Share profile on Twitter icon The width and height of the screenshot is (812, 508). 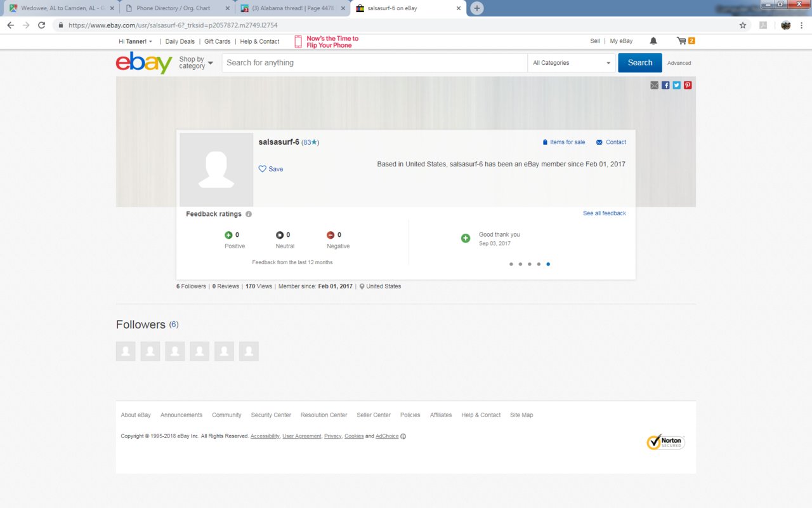click(x=677, y=85)
